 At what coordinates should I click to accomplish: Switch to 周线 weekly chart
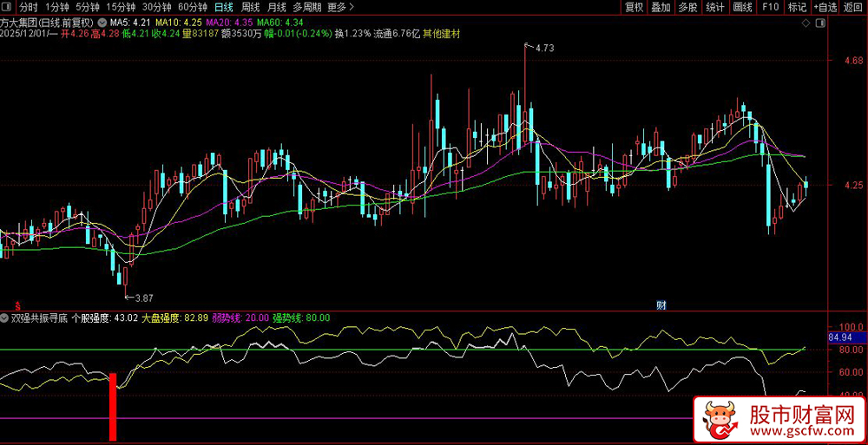point(250,7)
